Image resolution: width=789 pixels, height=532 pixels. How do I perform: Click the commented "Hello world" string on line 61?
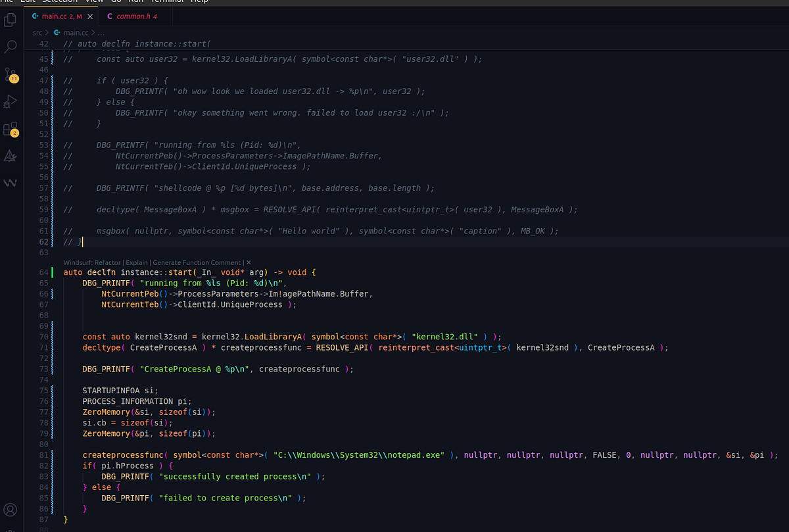308,231
